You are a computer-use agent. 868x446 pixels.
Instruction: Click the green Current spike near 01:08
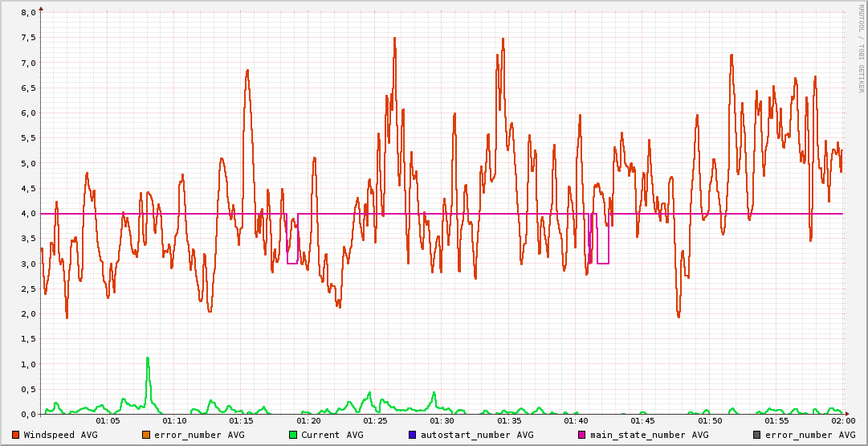point(148,358)
